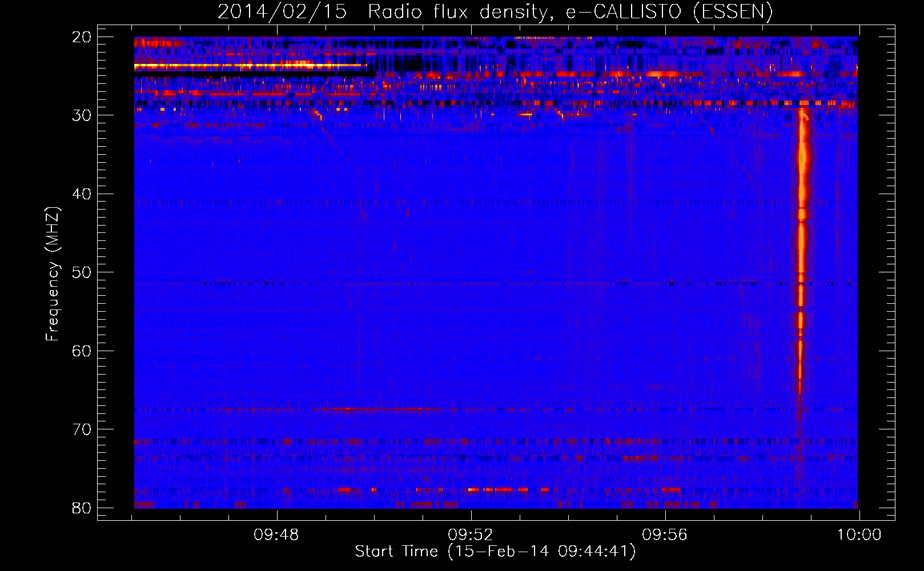
Task: Click the 09:56 time tick label
Action: [665, 535]
